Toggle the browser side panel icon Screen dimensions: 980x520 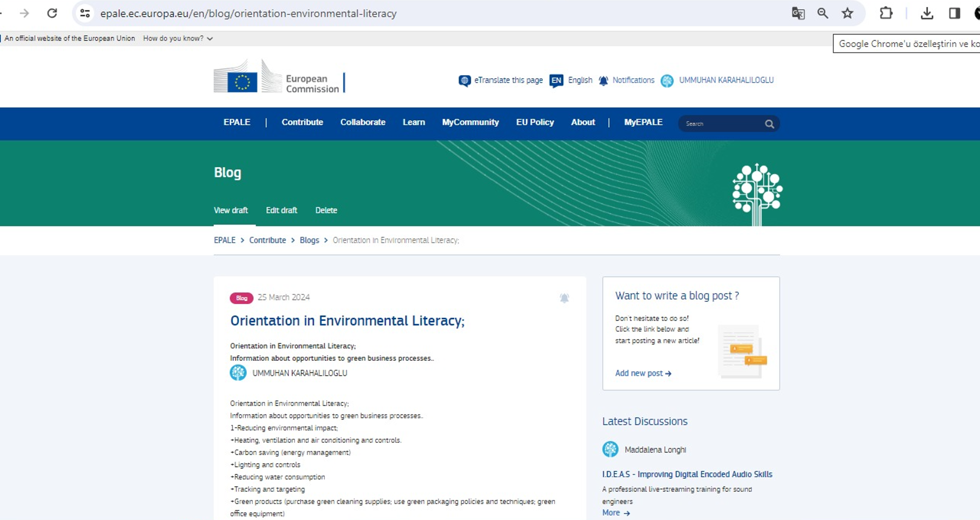954,13
